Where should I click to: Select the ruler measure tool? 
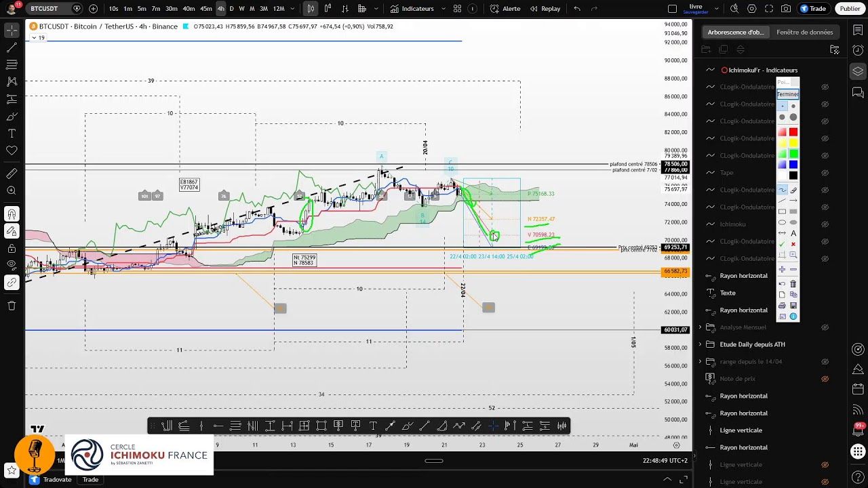pos(12,174)
